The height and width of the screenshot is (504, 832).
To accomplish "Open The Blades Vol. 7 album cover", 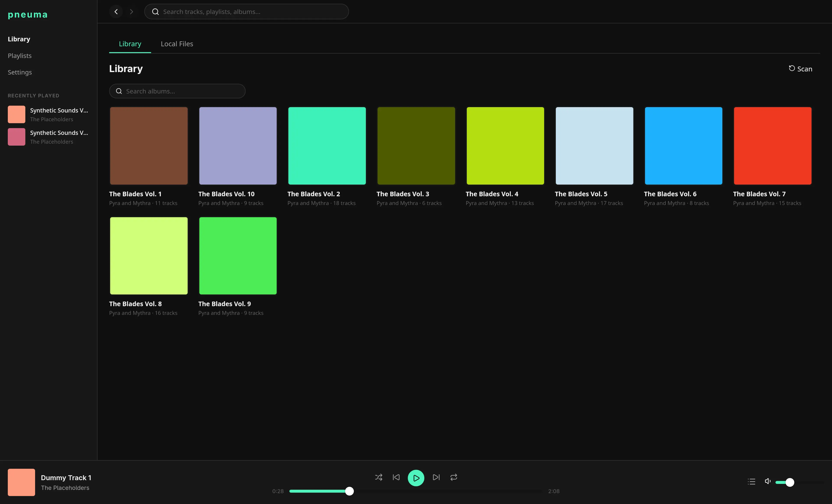I will pos(773,146).
